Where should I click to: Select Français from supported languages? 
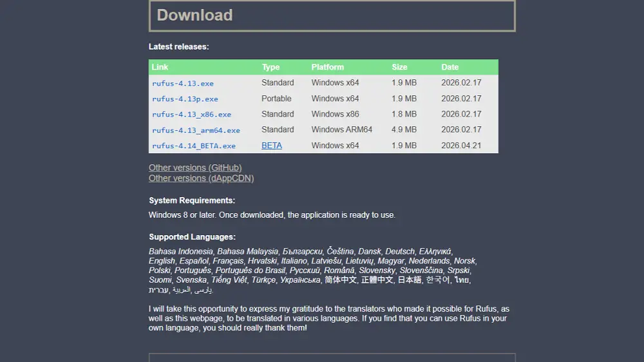pos(229,261)
